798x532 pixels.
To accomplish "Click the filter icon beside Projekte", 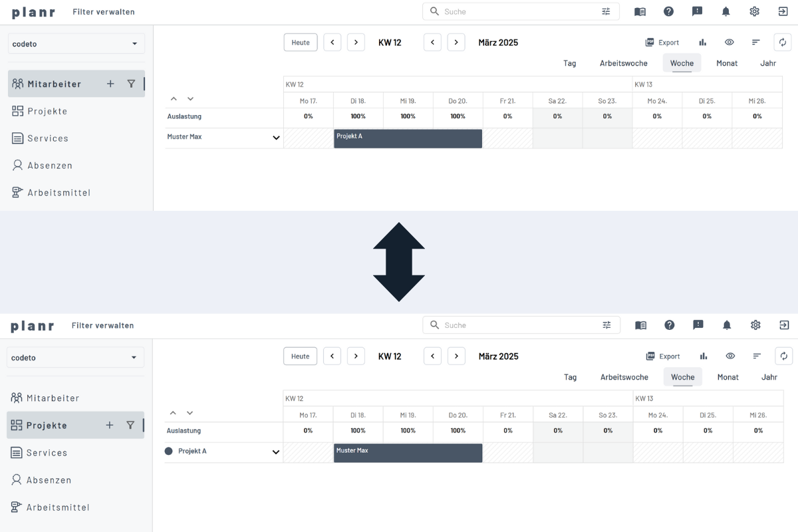I will pos(130,425).
